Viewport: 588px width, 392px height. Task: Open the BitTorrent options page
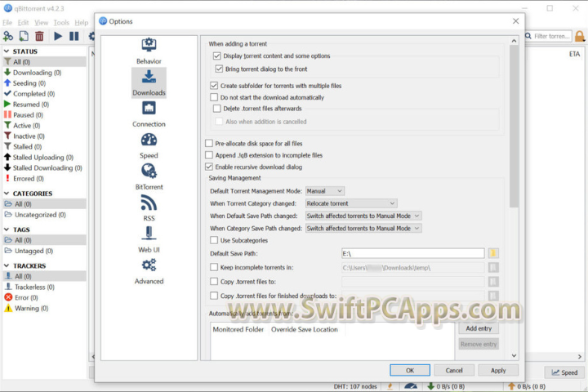(149, 177)
